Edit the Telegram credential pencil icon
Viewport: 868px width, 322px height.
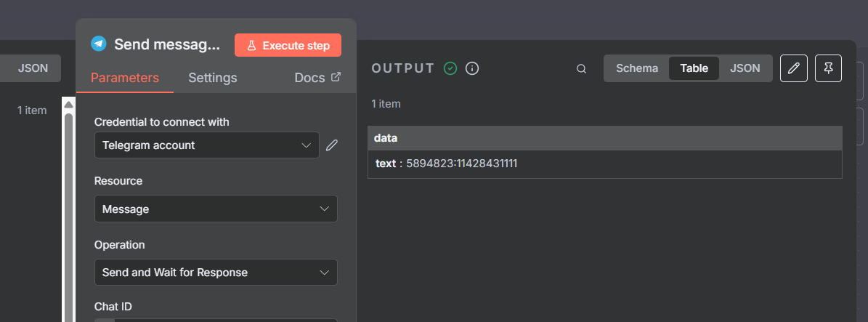click(332, 145)
